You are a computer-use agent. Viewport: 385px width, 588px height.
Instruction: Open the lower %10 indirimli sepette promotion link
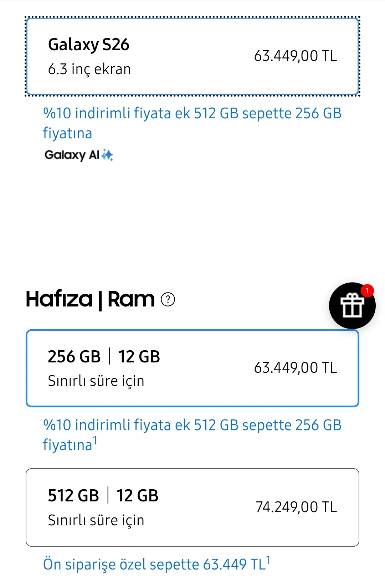point(192,434)
